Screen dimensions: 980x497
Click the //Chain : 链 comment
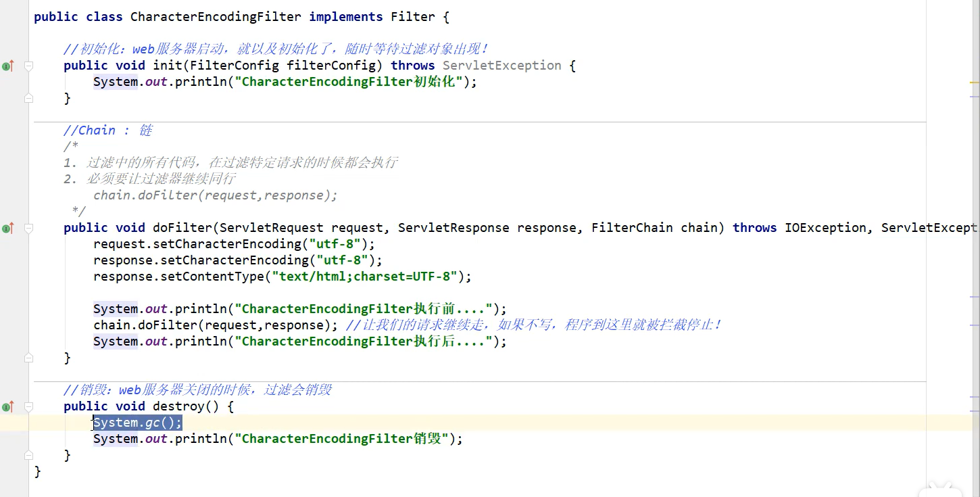(108, 131)
